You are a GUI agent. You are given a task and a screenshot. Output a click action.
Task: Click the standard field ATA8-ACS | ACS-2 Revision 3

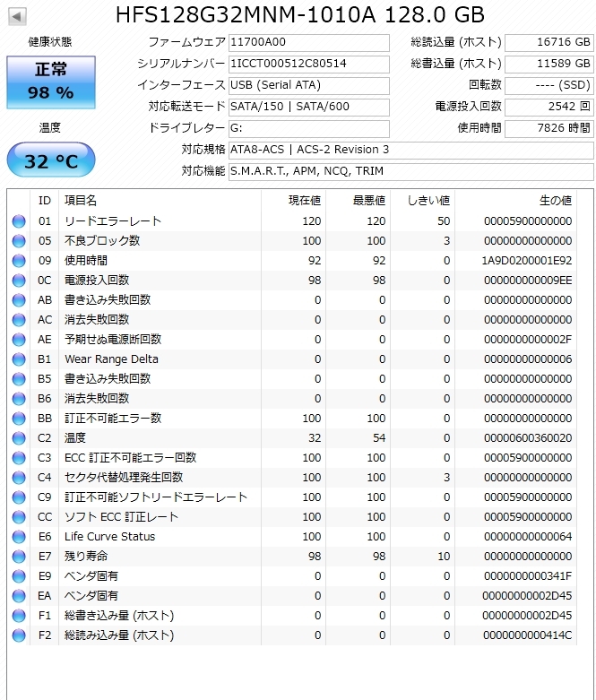(x=411, y=150)
